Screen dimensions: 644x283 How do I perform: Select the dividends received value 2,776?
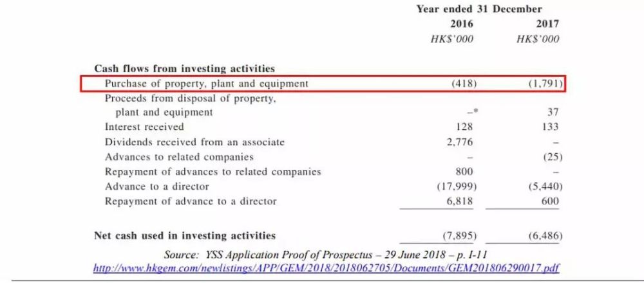pyautogui.click(x=459, y=141)
